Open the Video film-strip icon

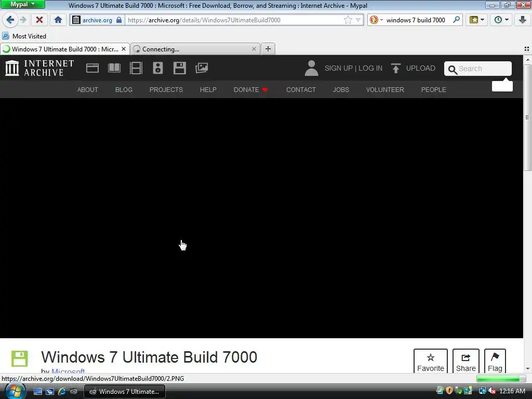click(x=136, y=68)
